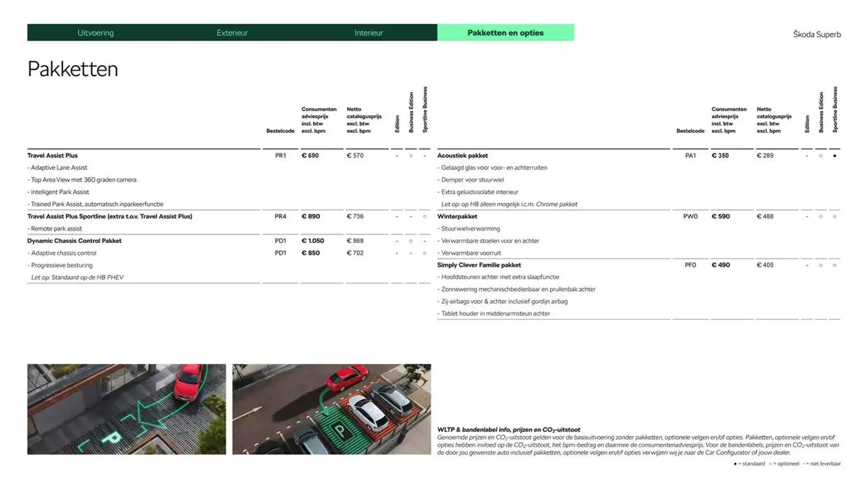This screenshot has height=488, width=868.
Task: Select the Acoustiek pakket title
Action: point(462,155)
